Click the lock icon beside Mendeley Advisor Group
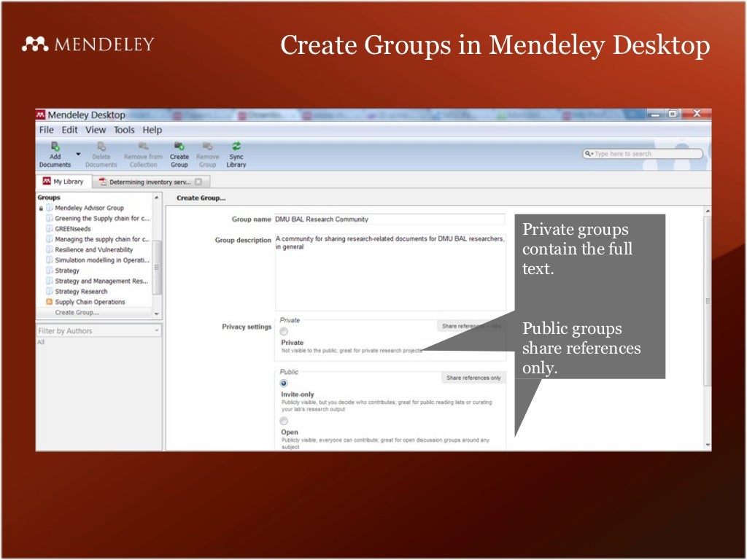The height and width of the screenshot is (560, 747). coord(41,208)
